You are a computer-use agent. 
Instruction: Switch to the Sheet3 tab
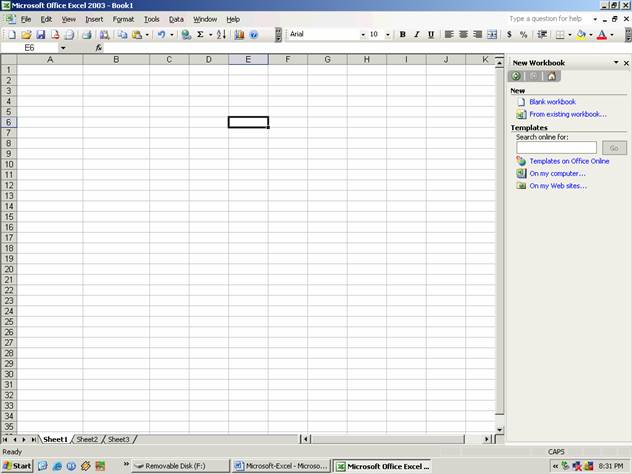[118, 439]
